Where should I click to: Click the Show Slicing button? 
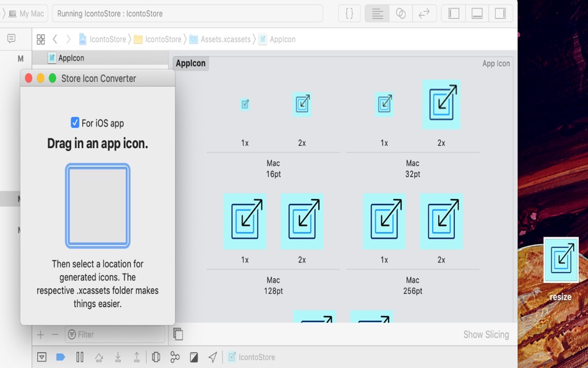(x=486, y=334)
